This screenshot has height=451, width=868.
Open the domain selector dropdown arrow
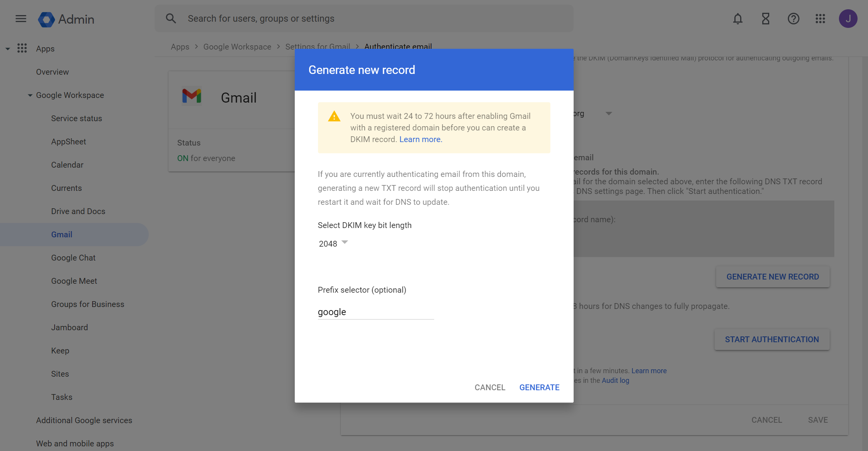(609, 113)
